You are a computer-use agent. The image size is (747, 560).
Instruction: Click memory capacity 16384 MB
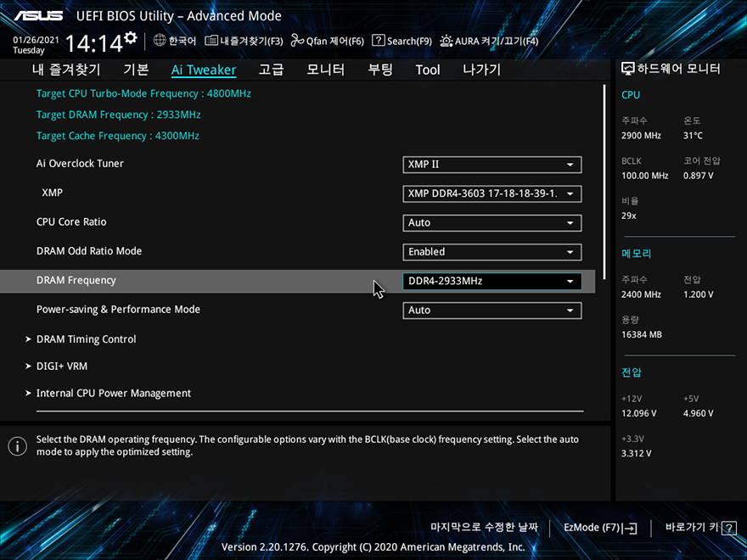click(641, 335)
